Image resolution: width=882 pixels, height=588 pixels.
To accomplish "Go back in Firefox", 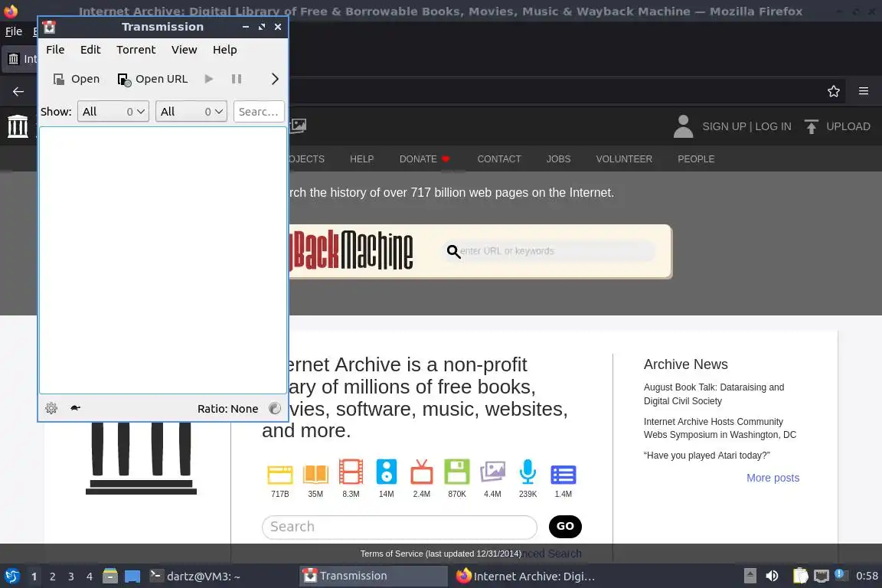I will (18, 91).
